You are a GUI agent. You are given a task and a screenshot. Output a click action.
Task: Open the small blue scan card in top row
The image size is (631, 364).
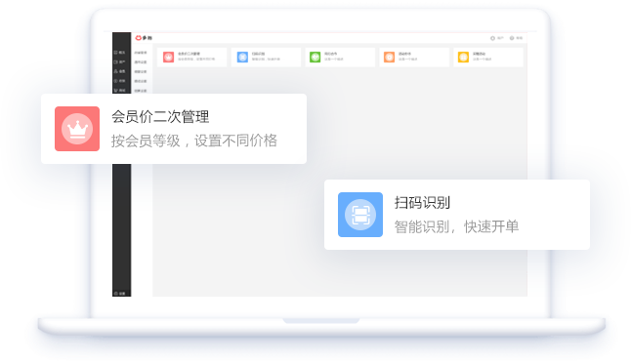266,58
